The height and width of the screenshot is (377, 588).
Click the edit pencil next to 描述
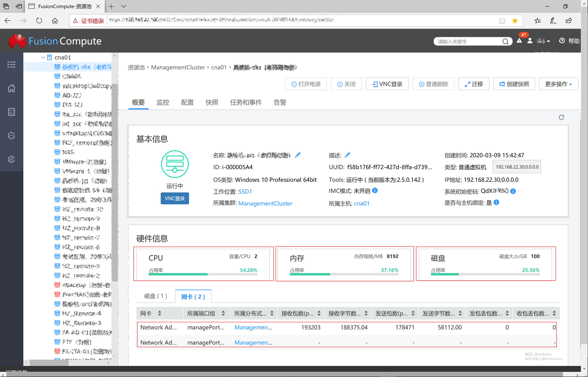coord(347,155)
